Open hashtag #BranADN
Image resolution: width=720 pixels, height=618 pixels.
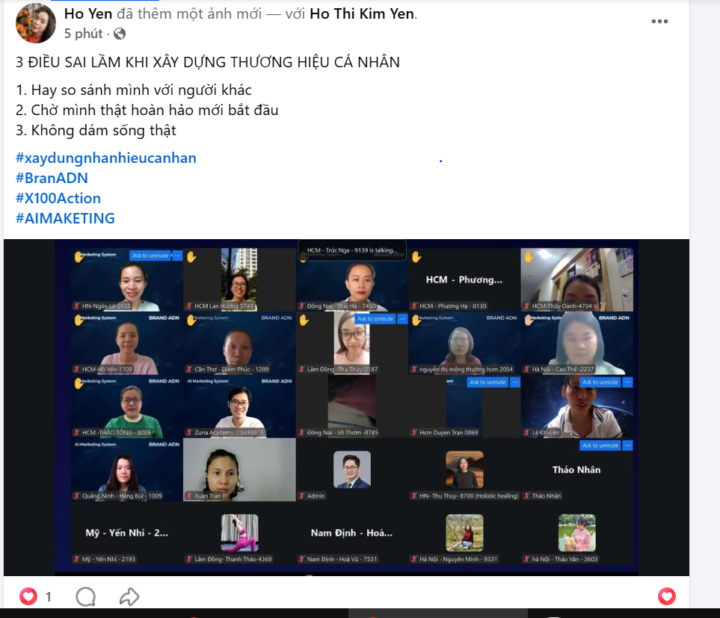[52, 178]
